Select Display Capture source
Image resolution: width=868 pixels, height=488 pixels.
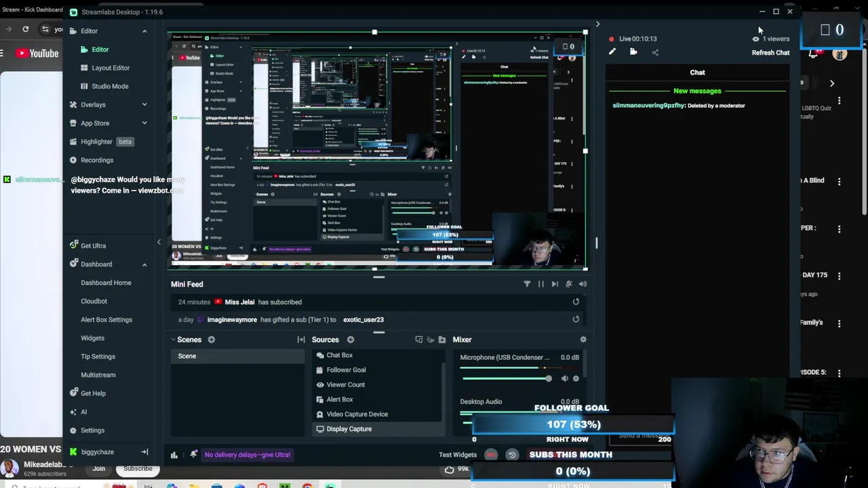(377, 429)
